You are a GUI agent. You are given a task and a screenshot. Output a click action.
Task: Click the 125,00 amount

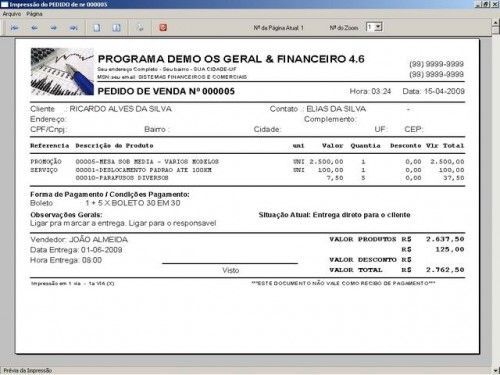click(450, 249)
